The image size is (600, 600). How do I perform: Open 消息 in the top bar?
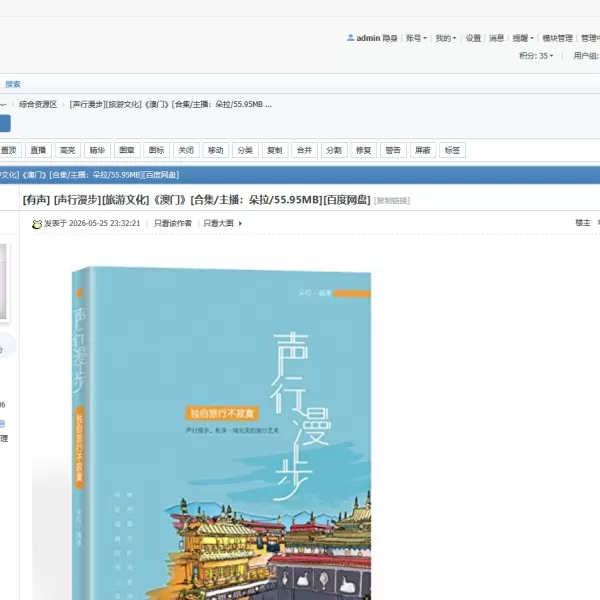(x=497, y=38)
